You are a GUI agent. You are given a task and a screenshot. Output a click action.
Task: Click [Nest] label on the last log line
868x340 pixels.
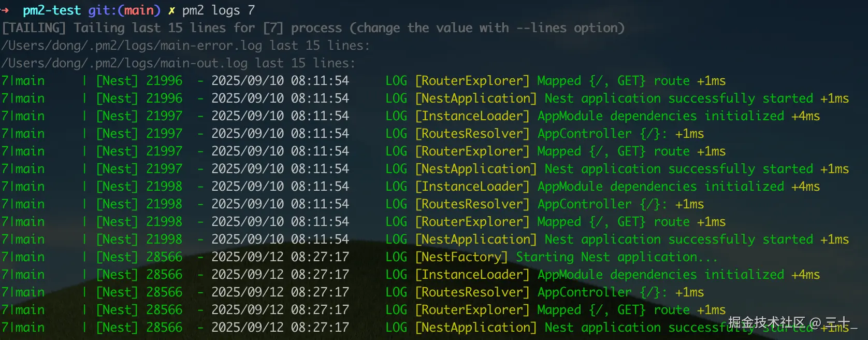point(117,328)
